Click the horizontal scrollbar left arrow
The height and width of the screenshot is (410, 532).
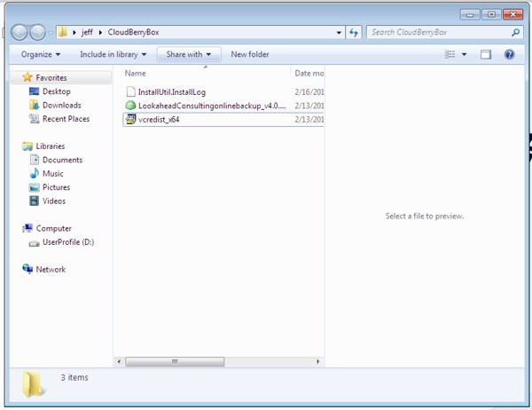(x=119, y=361)
